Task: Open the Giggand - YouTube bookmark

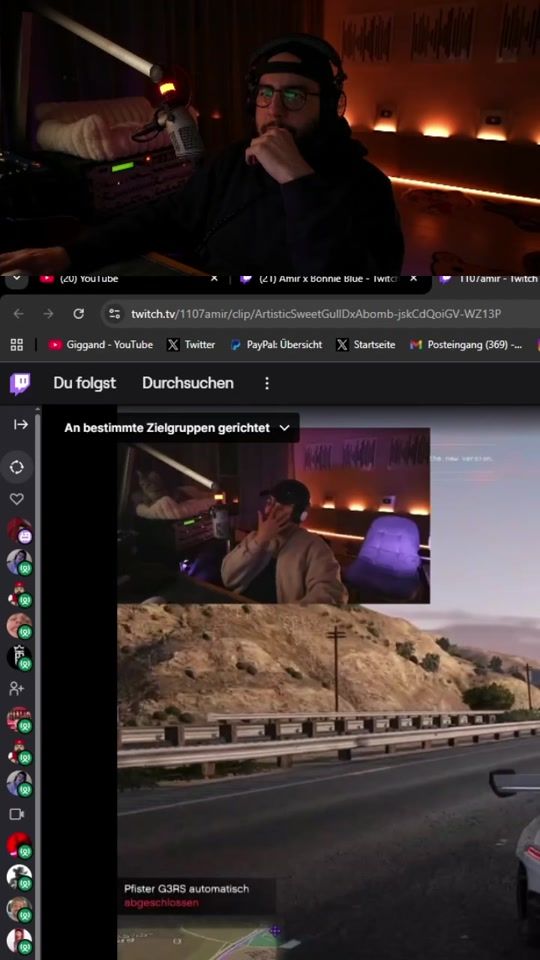Action: 101,345
